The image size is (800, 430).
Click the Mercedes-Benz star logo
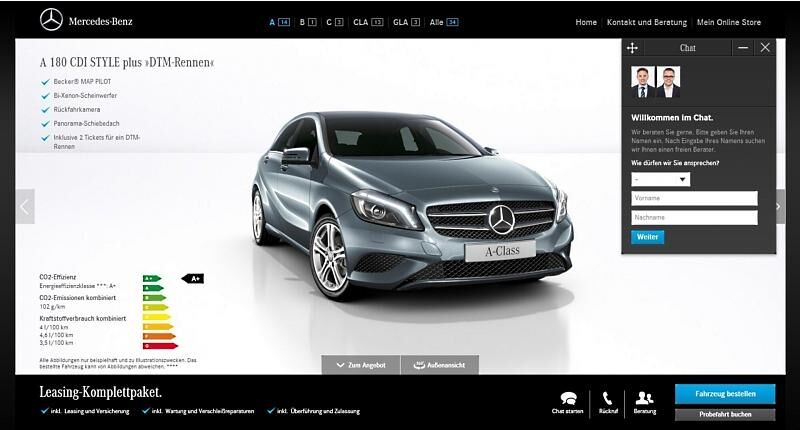(51, 20)
